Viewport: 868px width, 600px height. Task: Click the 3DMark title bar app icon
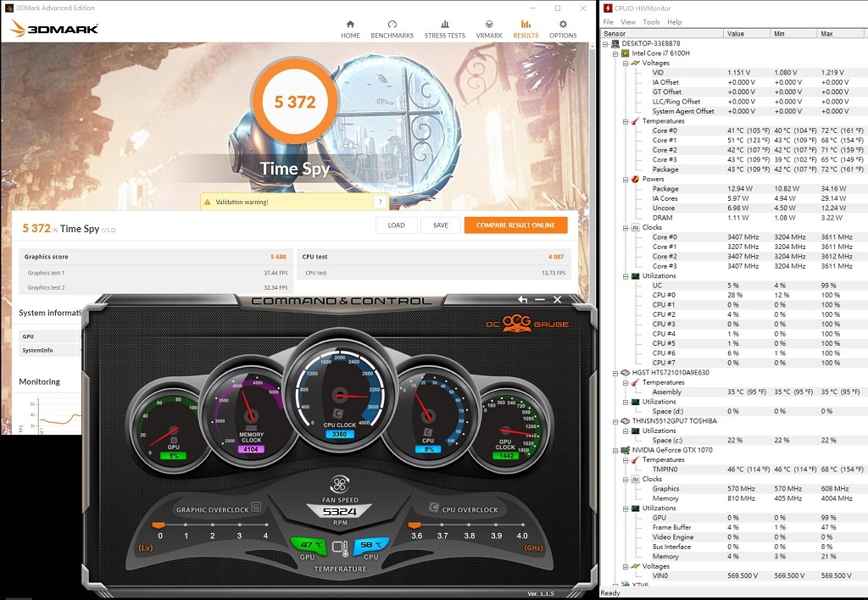(x=8, y=8)
